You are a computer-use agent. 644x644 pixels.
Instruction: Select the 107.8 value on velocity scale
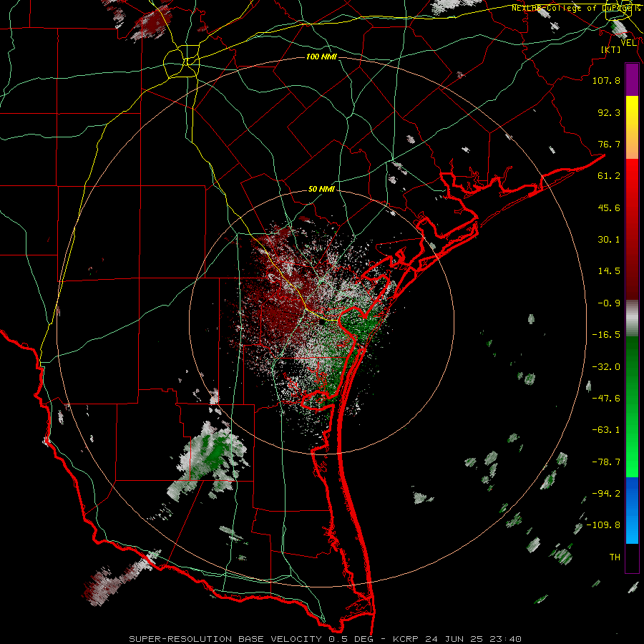(606, 80)
